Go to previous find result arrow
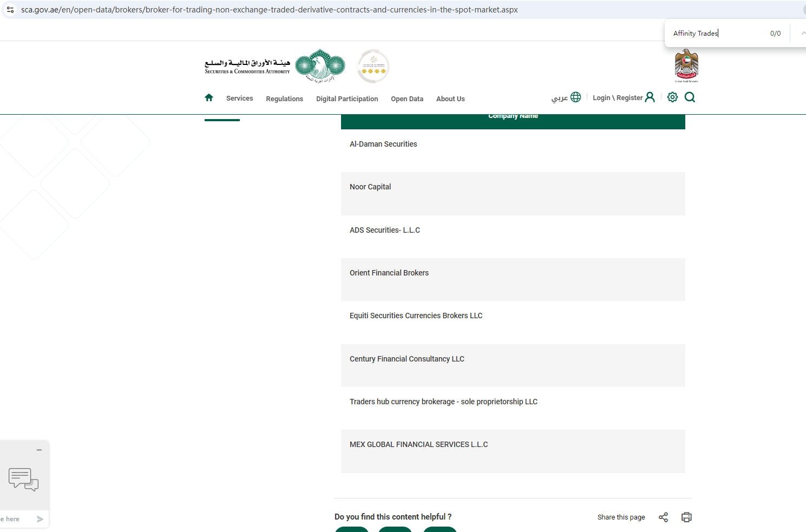 coord(803,33)
